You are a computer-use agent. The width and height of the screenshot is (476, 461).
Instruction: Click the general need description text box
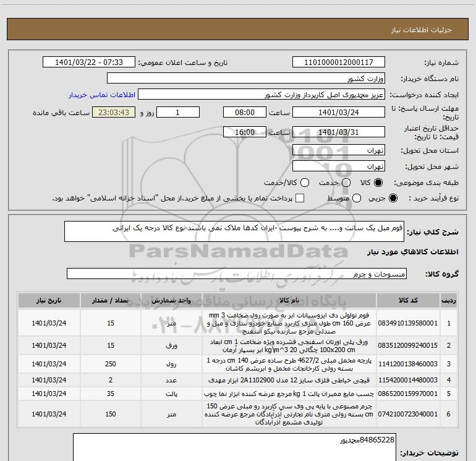[x=234, y=231]
